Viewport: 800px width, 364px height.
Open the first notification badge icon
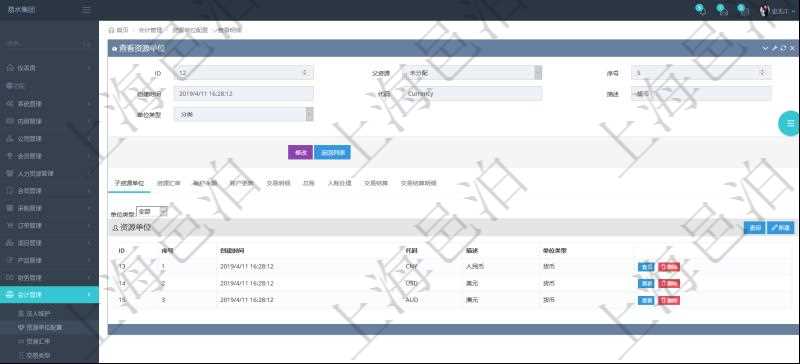701,10
